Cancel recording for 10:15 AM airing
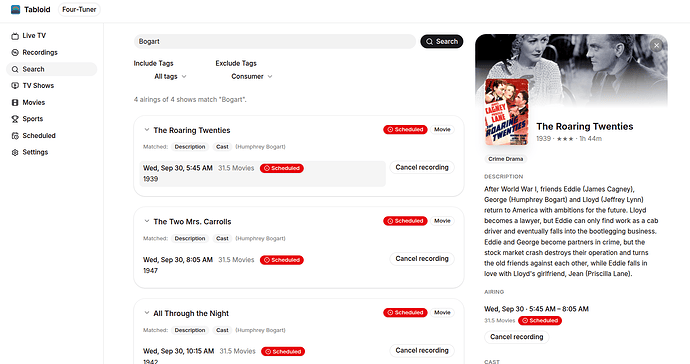The height and width of the screenshot is (364, 690). (422, 350)
